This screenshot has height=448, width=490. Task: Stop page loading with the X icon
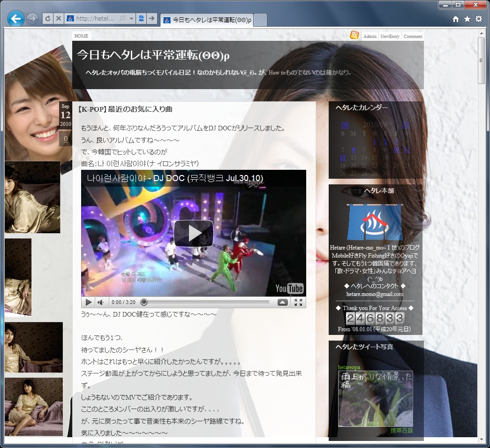(x=59, y=18)
